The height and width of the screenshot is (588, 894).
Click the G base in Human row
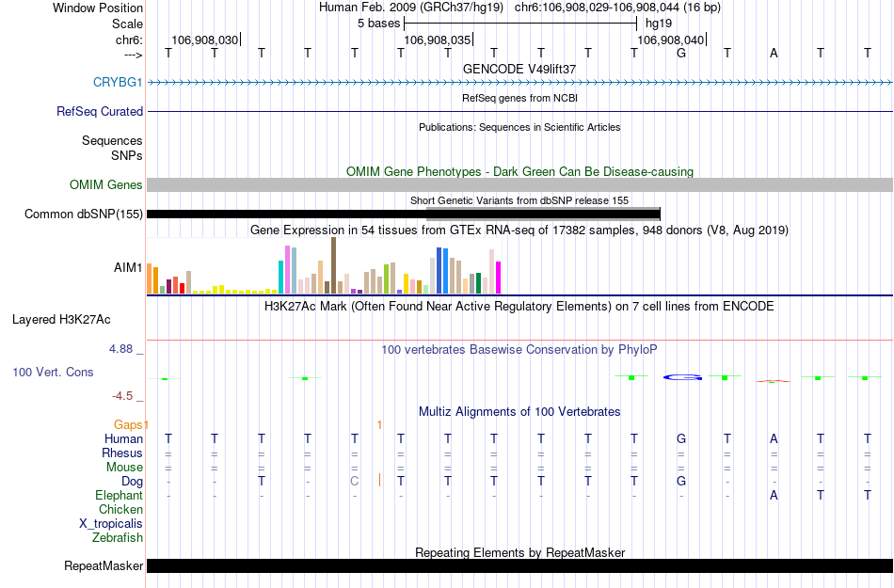point(680,438)
